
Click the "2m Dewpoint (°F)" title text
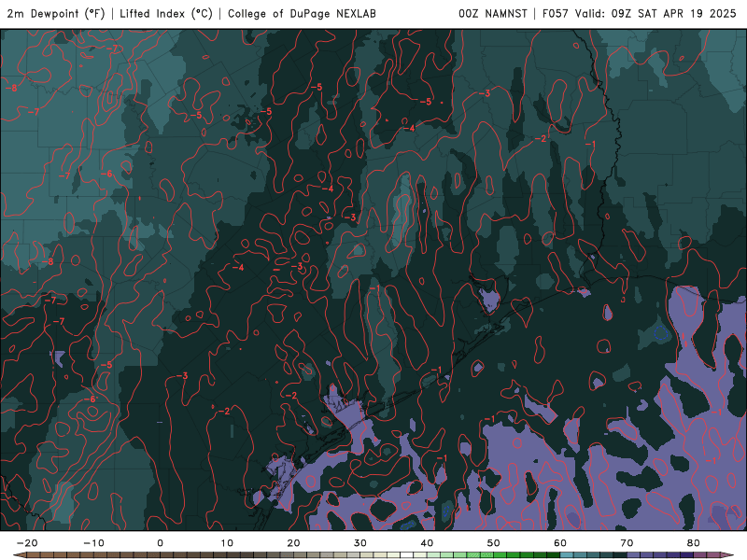click(x=56, y=14)
